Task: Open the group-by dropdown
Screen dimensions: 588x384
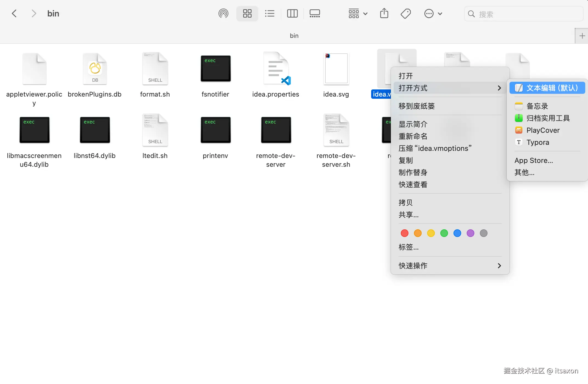Action: click(x=358, y=13)
